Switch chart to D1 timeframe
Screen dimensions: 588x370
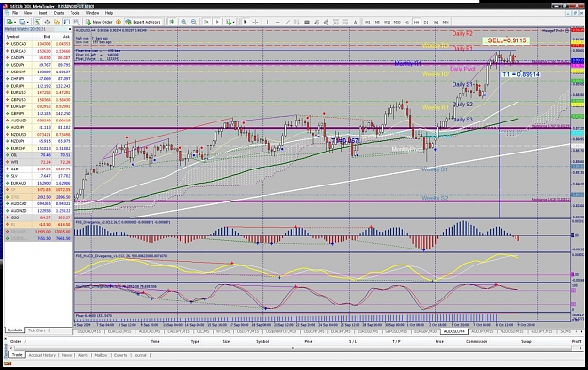[426, 22]
